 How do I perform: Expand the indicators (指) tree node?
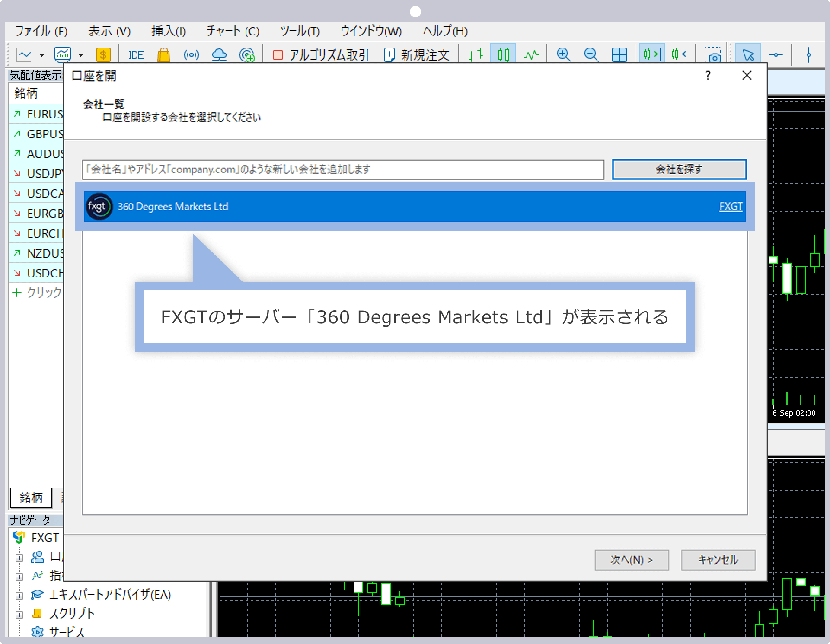19,577
